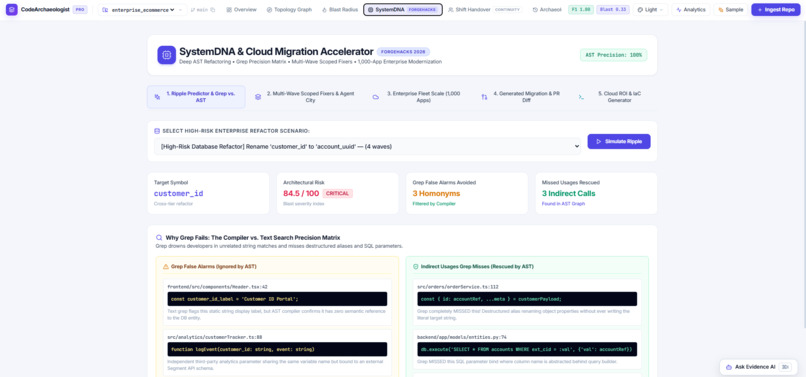This screenshot has height=377, width=806.
Task: Click the customer_id_label code snippet
Action: click(277, 299)
